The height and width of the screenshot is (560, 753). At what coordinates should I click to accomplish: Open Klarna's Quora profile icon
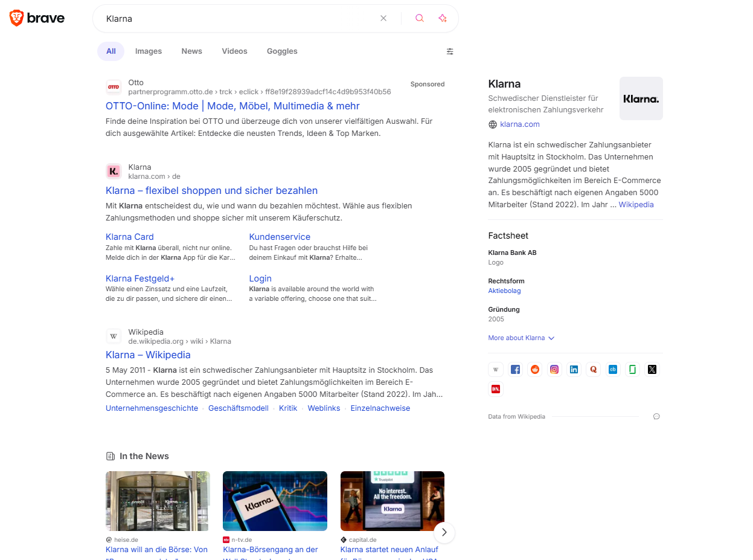pos(594,370)
